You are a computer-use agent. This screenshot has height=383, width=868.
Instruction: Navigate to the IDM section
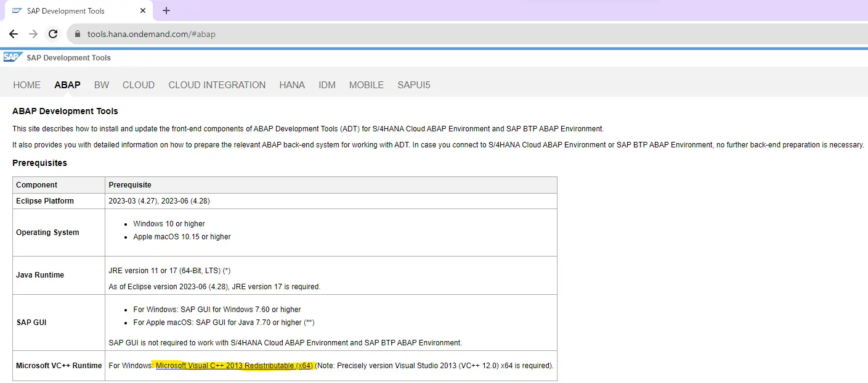(327, 85)
